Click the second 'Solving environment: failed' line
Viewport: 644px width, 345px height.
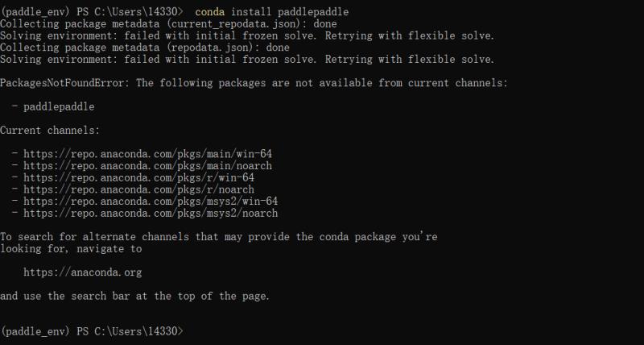coord(247,59)
